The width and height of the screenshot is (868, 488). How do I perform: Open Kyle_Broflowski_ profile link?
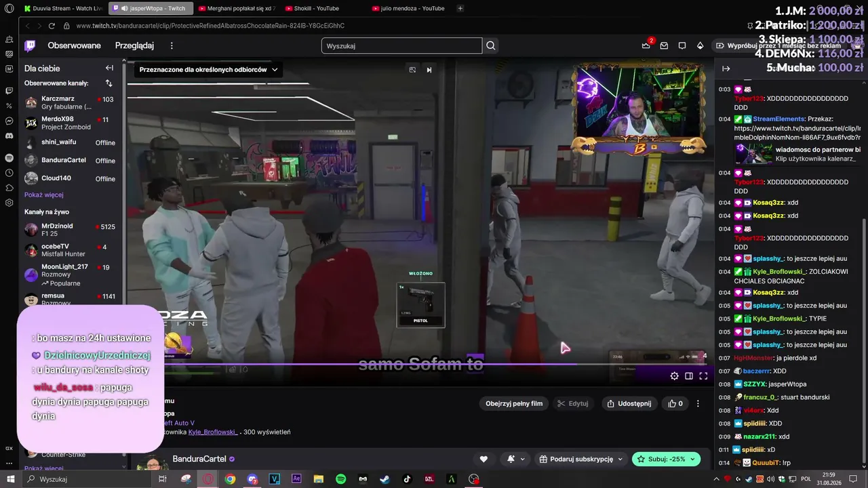click(x=213, y=432)
